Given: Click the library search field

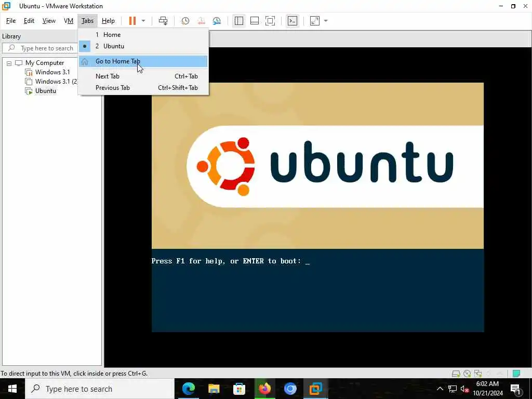Looking at the screenshot, I should [40, 48].
